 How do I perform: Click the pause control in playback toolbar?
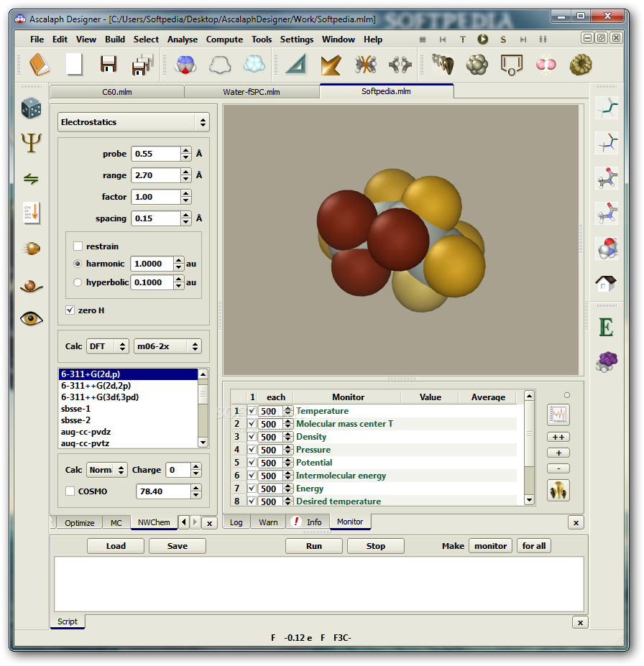point(543,40)
